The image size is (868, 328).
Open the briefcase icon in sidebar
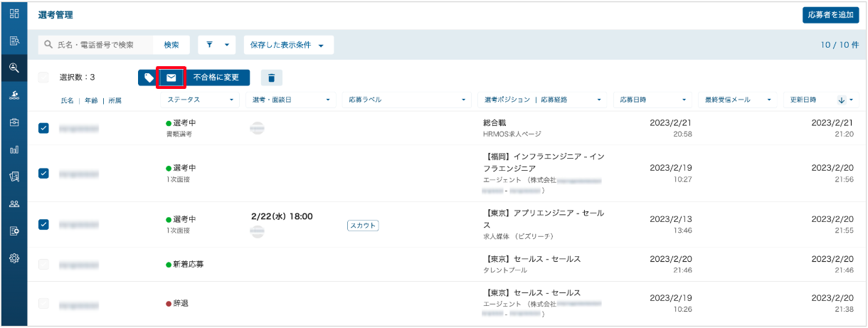(x=14, y=122)
